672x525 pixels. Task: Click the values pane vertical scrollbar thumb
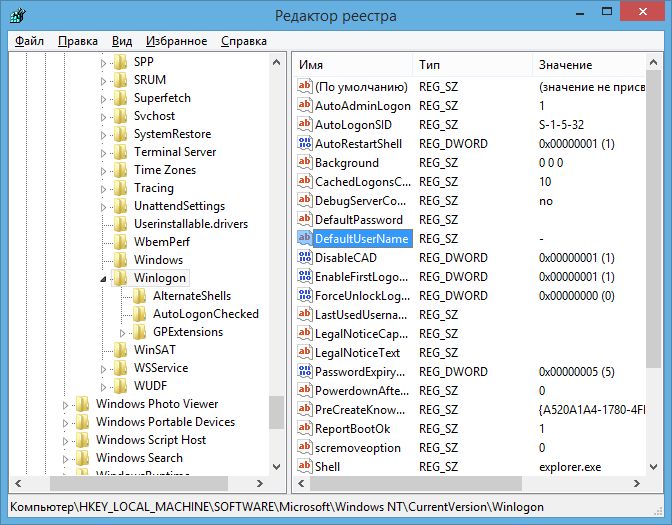[653, 219]
